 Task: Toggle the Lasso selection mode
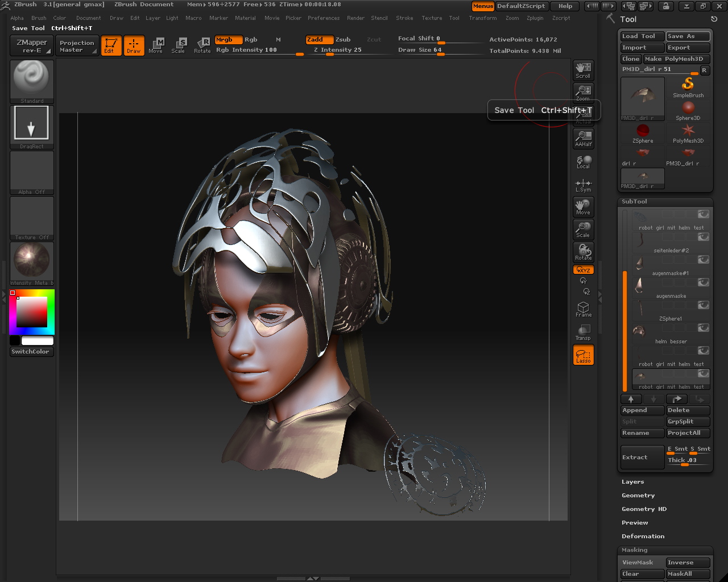tap(583, 355)
